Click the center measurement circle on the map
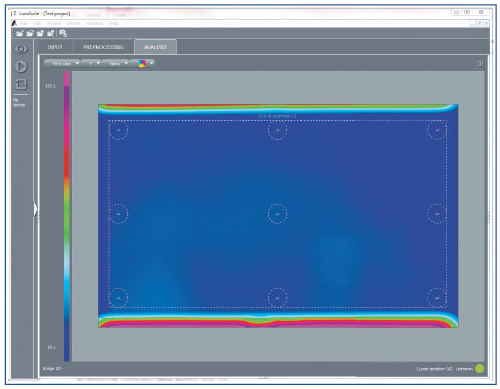Screen dimensions: 500x389 277,214
